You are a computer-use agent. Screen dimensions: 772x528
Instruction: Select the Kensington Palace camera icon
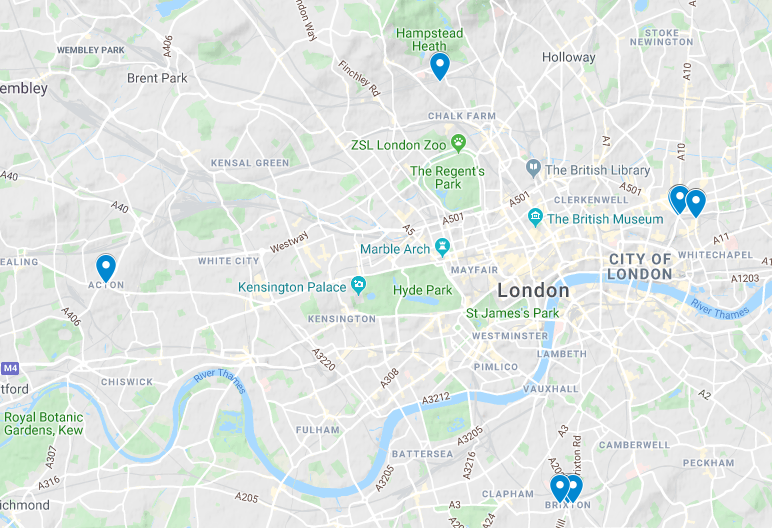[359, 285]
